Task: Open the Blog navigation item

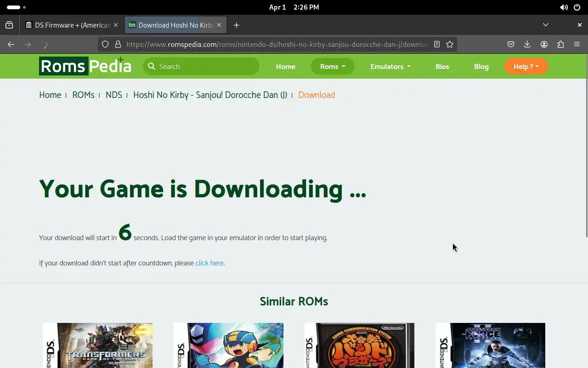Action: click(x=481, y=66)
